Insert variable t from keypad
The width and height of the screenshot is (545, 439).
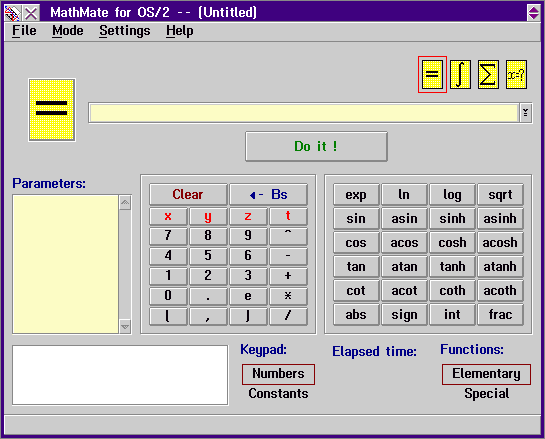(x=288, y=216)
